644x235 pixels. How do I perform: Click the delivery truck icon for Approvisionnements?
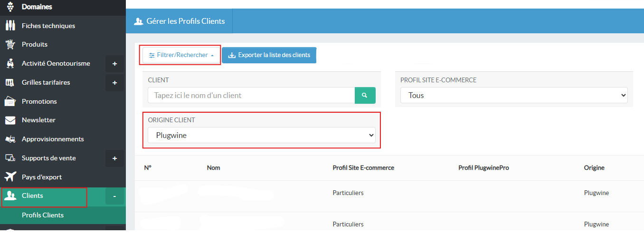point(10,139)
